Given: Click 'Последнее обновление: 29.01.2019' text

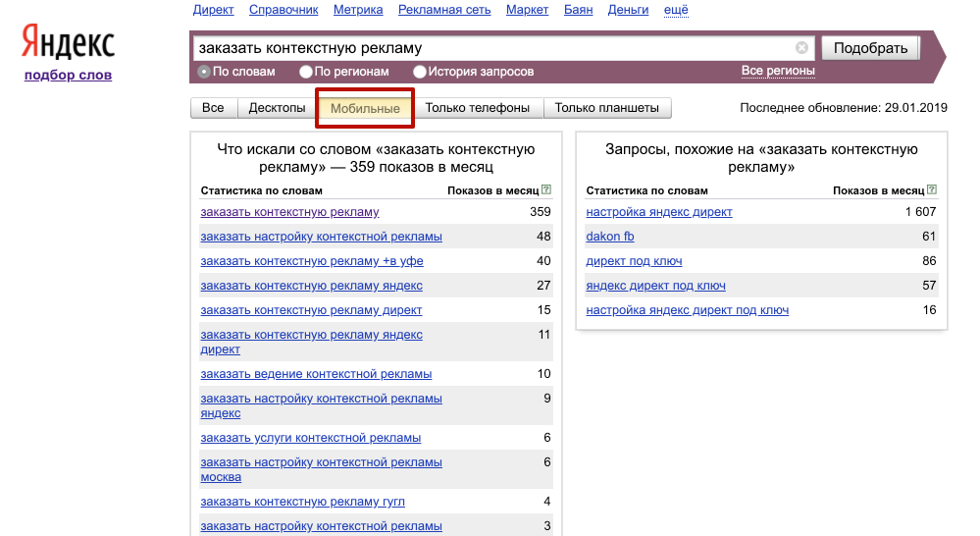Looking at the screenshot, I should 844,108.
